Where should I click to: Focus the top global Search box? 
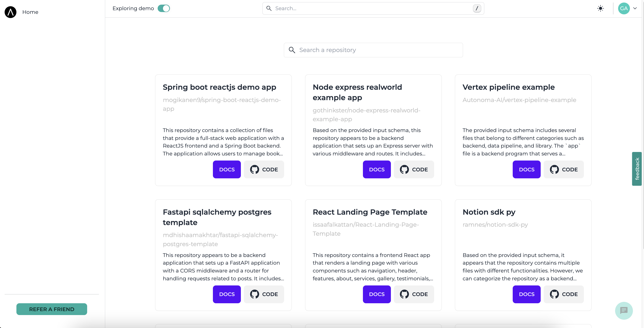370,8
